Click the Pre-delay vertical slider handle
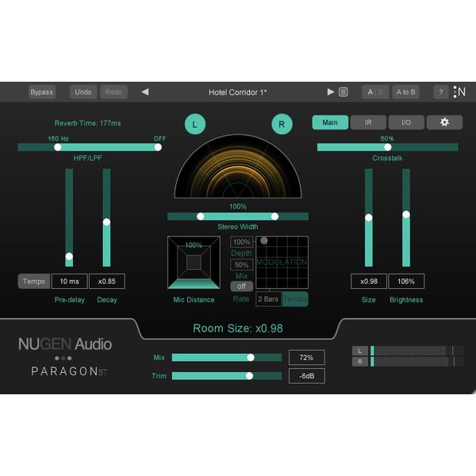 69,256
